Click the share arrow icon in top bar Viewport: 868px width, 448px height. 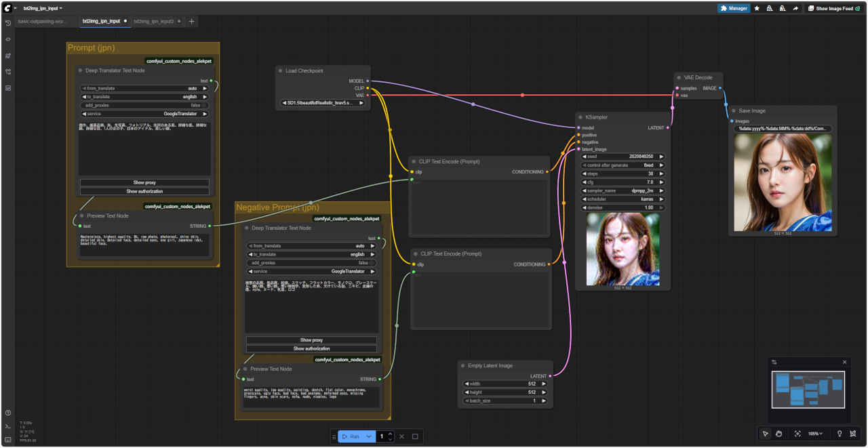point(795,8)
